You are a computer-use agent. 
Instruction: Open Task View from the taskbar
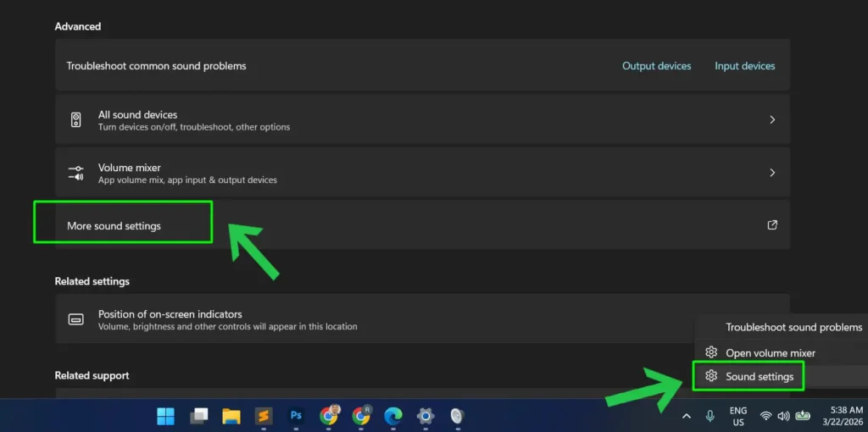(x=198, y=416)
